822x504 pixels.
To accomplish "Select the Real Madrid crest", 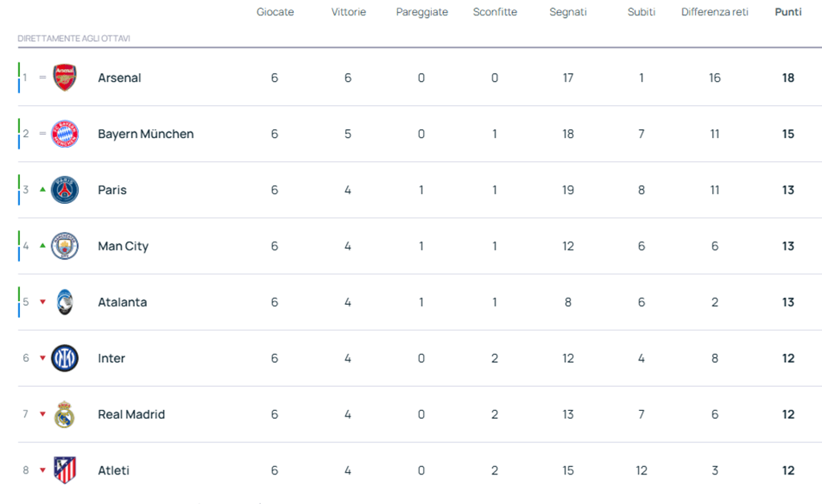I will tap(65, 415).
